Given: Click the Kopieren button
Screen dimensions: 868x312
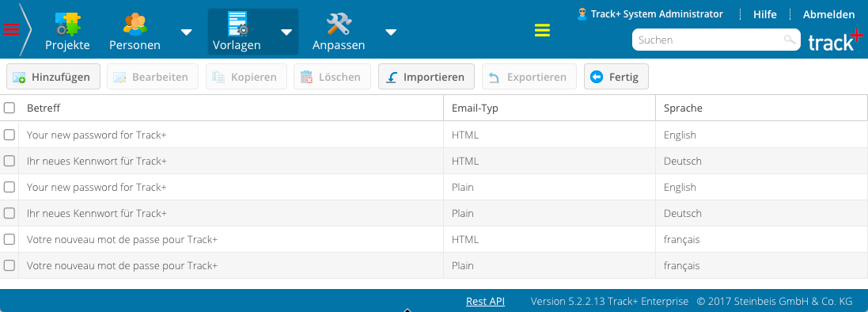Looking at the screenshot, I should coord(246,77).
